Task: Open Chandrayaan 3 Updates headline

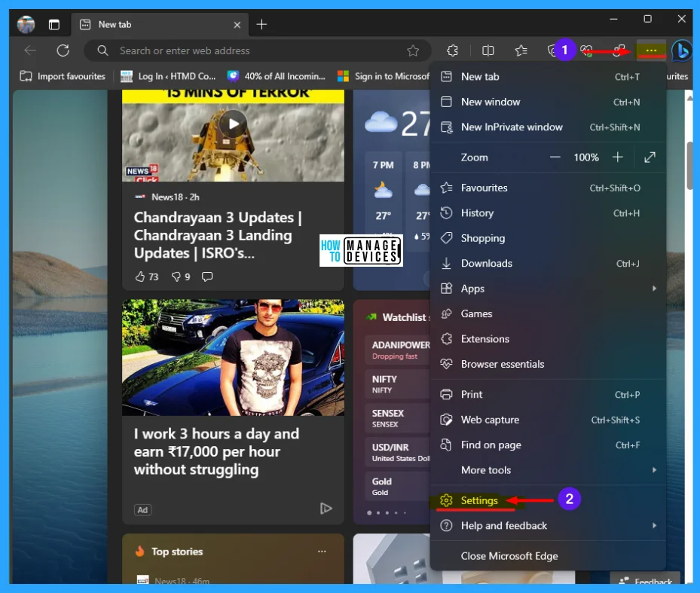Action: (219, 235)
